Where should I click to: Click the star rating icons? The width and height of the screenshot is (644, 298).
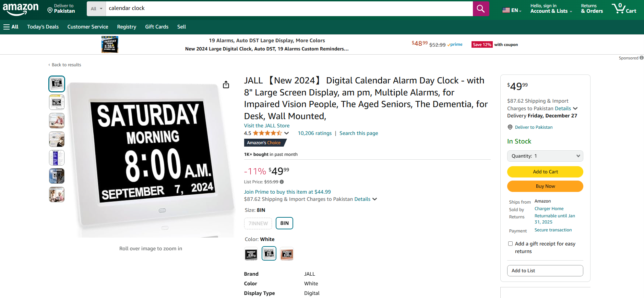click(x=267, y=133)
